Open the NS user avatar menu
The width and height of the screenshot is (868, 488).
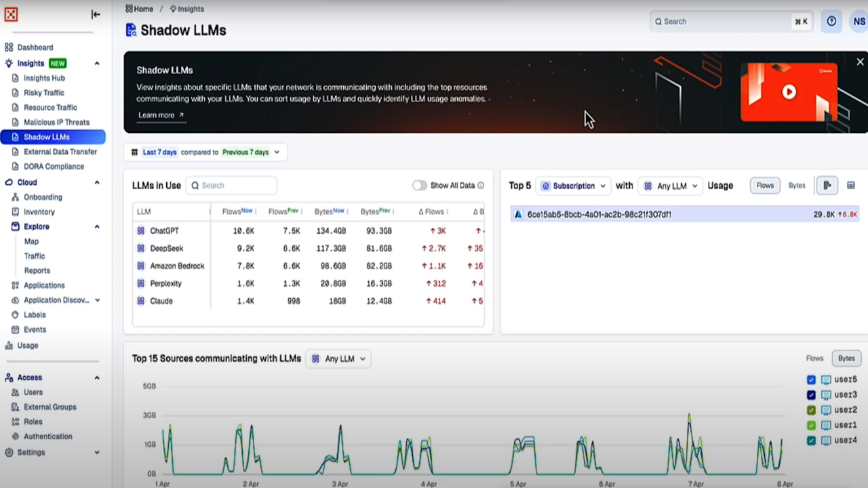click(859, 21)
